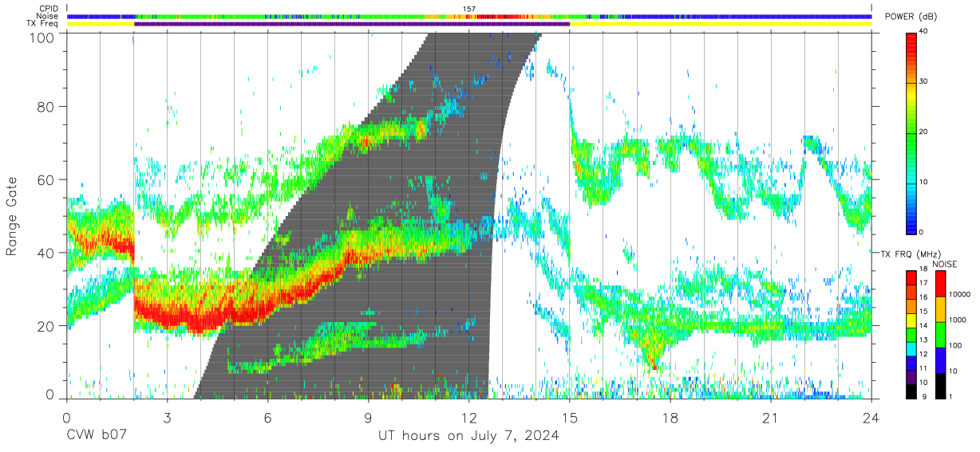The image size is (980, 452).
Task: Click the x-axis tick label '18'
Action: point(670,418)
